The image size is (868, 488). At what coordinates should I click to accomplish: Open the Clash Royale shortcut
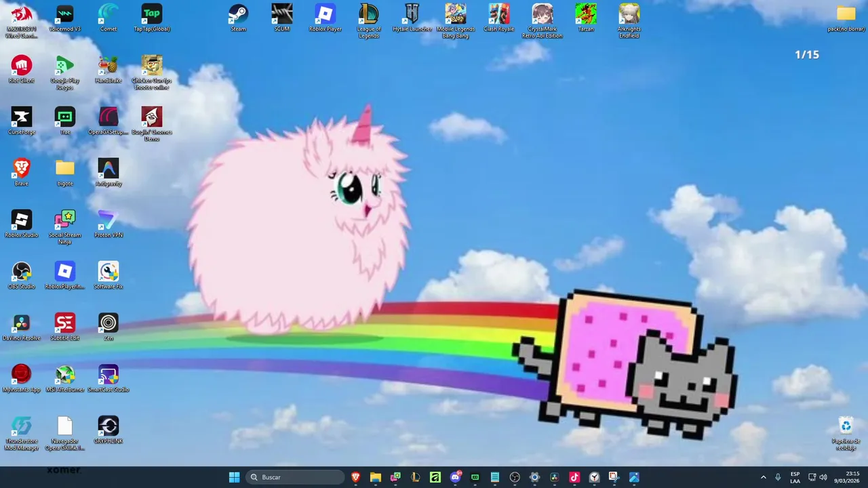498,18
